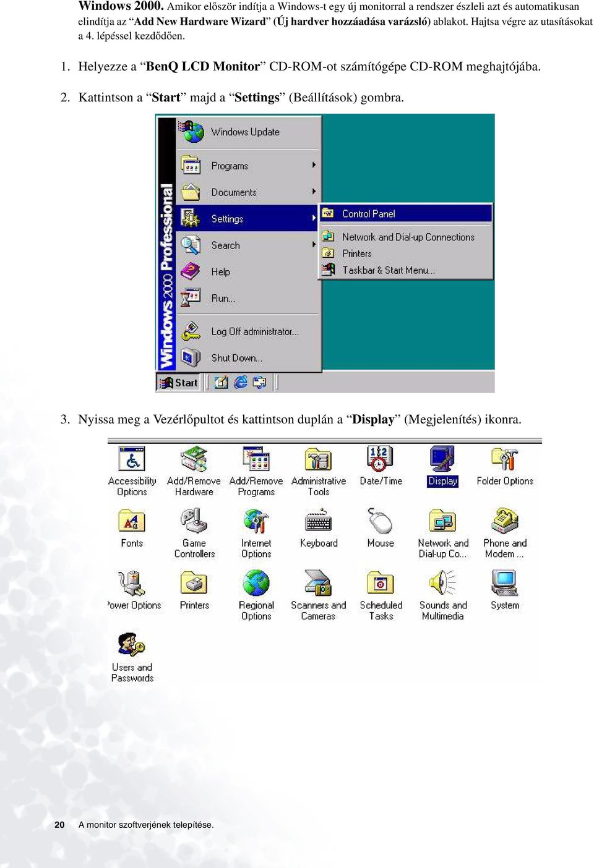Select the Display monitor icon
The height and width of the screenshot is (868, 594).
442,459
